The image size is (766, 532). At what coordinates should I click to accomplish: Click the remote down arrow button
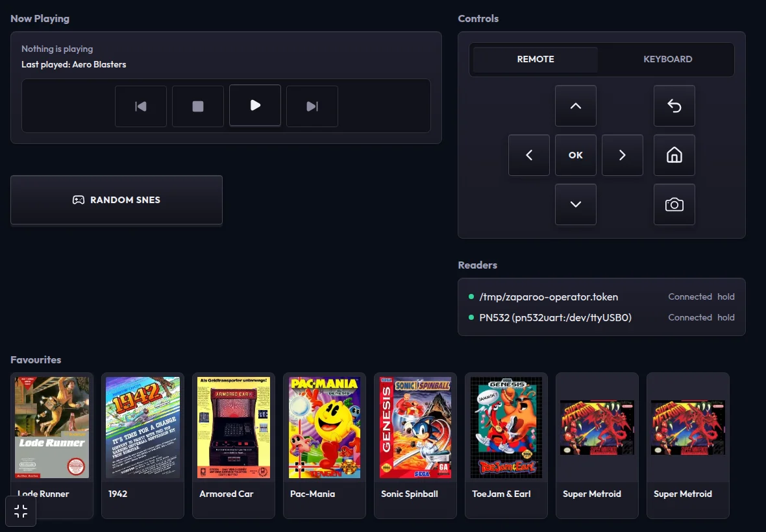pos(576,204)
